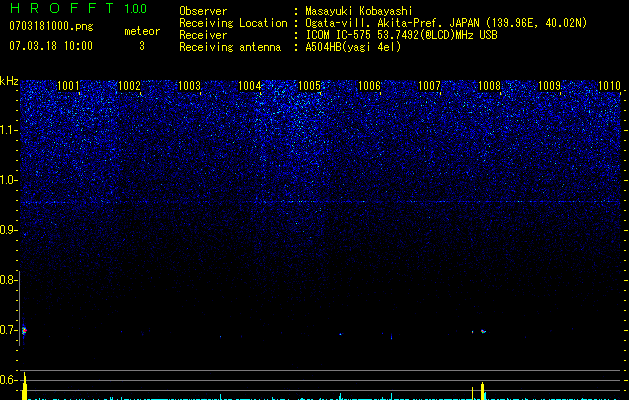Click the 1.0 kHz frequency axis label
This screenshot has width=629, height=400.
(8, 180)
